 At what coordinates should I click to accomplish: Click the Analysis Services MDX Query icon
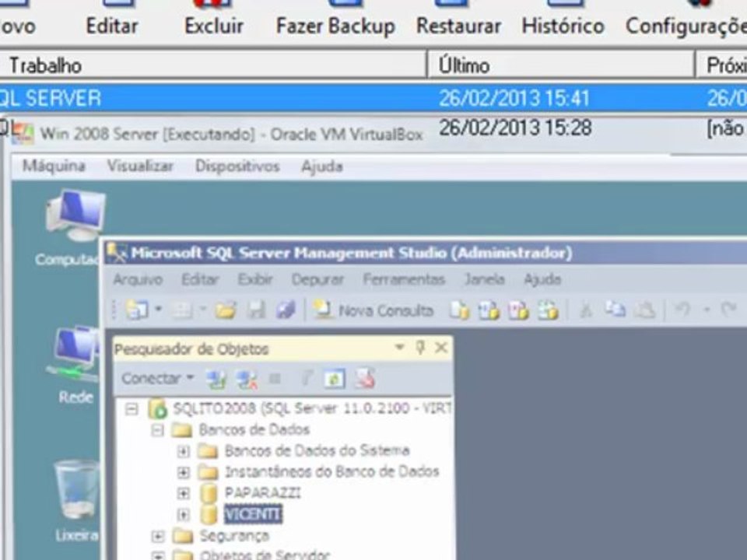click(489, 310)
